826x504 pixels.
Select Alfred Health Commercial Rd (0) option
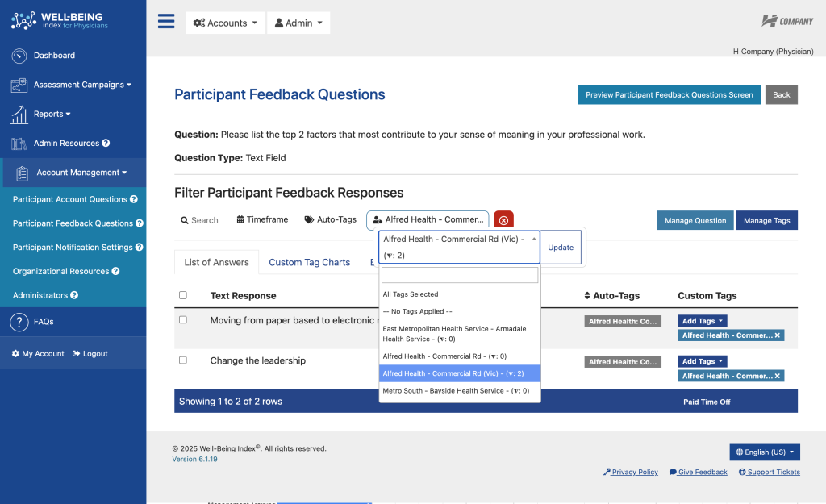[x=459, y=356]
